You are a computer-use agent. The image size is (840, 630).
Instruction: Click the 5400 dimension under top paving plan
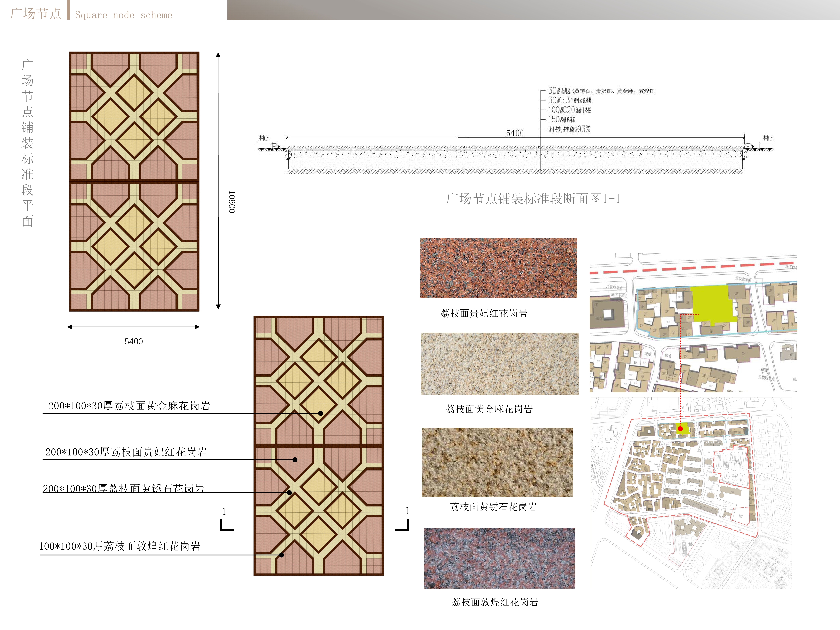(x=134, y=341)
